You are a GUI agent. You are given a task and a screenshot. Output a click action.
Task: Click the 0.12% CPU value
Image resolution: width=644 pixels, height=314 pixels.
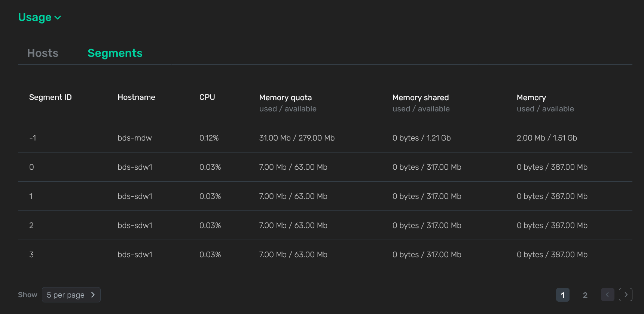(x=209, y=138)
